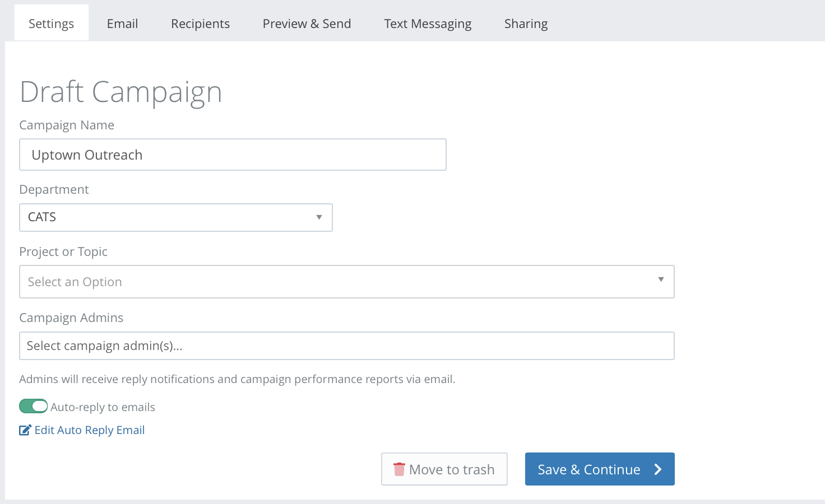Image resolution: width=825 pixels, height=504 pixels.
Task: Switch to the Email tab
Action: coord(122,24)
